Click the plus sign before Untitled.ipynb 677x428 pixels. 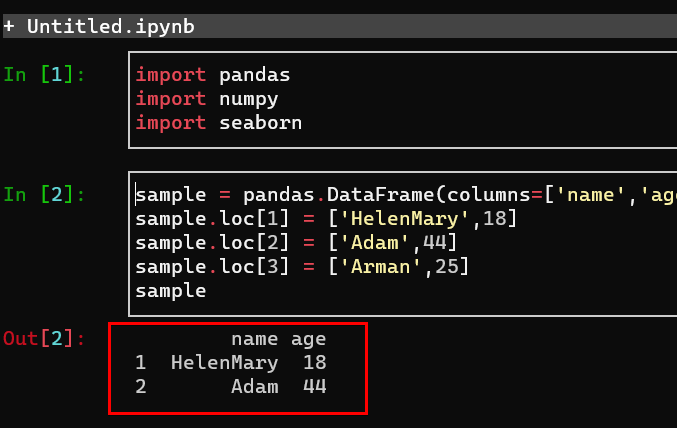[x=9, y=27]
